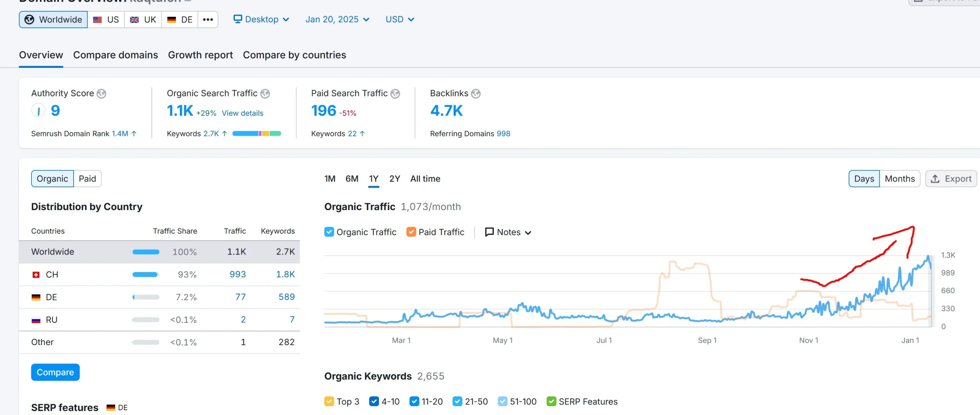The image size is (980, 415).
Task: Click Backlinks info globe icon
Action: (x=475, y=93)
